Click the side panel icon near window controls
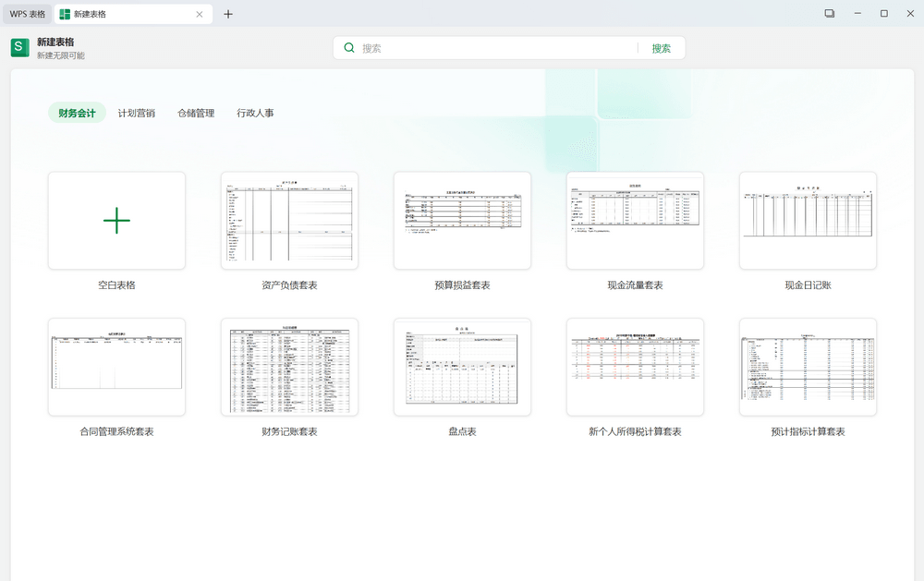The image size is (924, 581). (830, 13)
